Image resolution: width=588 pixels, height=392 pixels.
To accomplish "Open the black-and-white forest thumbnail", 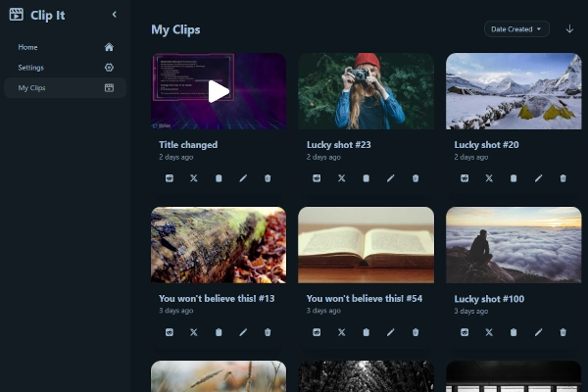I will point(366,376).
